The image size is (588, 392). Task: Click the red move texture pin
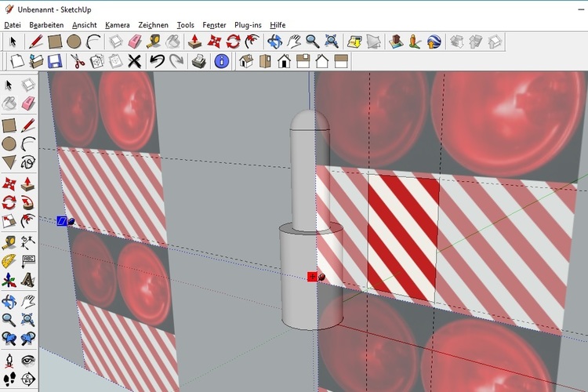point(316,278)
